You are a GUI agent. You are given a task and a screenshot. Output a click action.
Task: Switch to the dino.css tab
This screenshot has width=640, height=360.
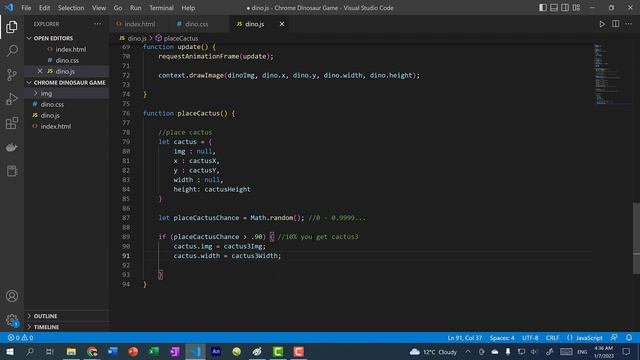pyautogui.click(x=196, y=24)
